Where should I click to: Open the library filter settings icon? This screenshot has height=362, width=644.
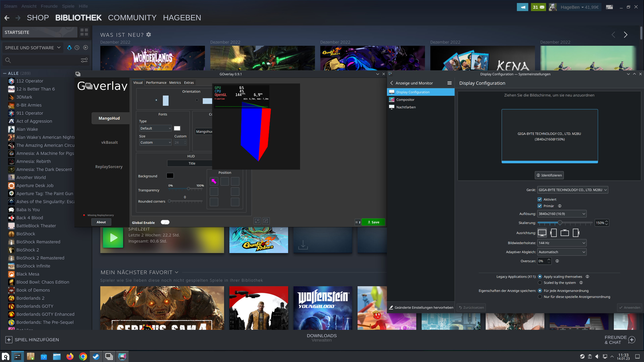click(84, 60)
